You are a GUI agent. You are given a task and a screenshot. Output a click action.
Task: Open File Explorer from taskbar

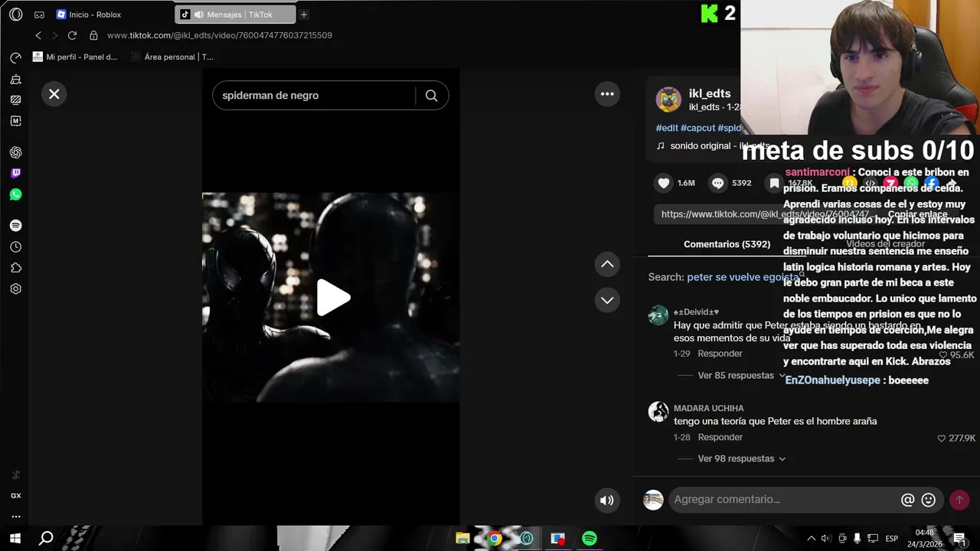point(462,538)
